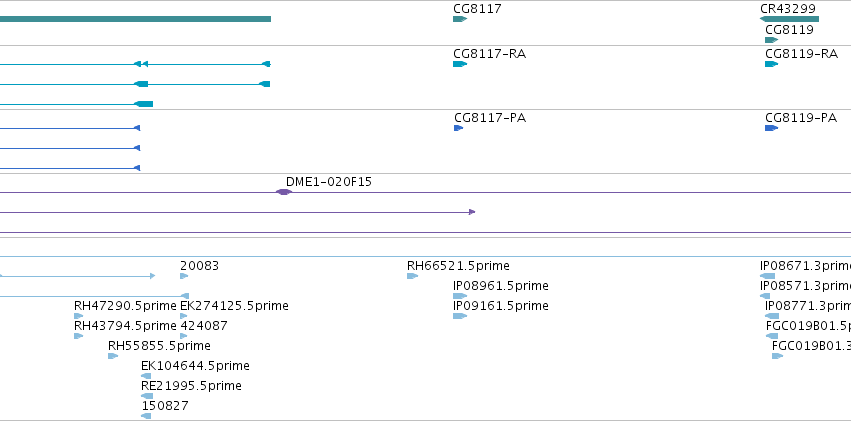This screenshot has height=421, width=851.
Task: Click the RH47290.5prime EST arrow
Action: (x=79, y=316)
